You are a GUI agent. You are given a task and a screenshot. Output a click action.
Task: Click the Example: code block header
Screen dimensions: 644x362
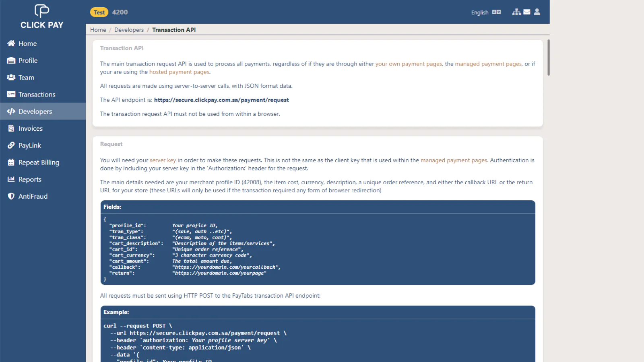click(x=318, y=312)
